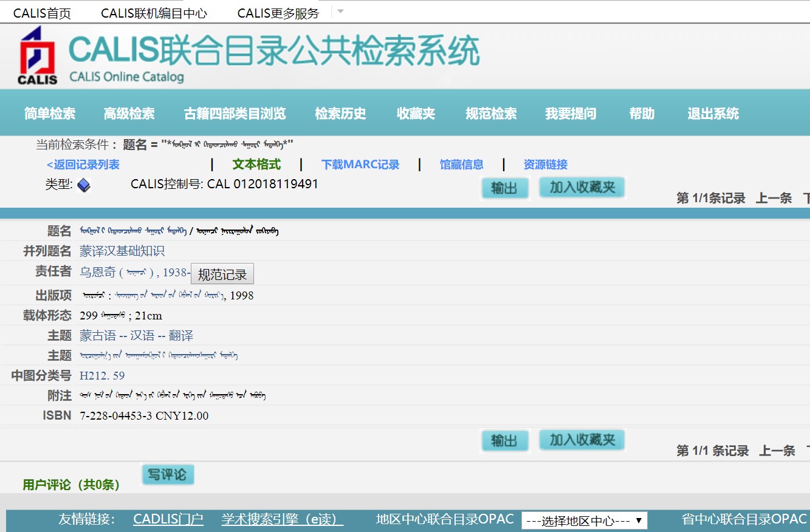Click 下载MARC记录 link
810x532 pixels.
point(360,165)
